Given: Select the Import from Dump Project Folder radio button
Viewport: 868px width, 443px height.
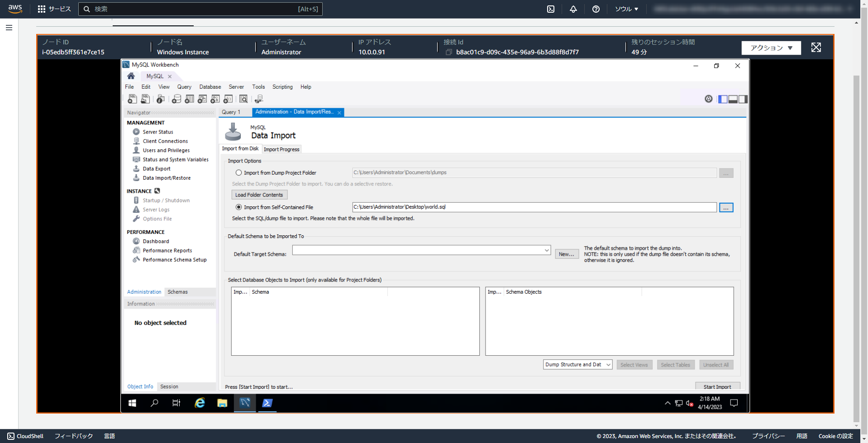Looking at the screenshot, I should point(238,172).
